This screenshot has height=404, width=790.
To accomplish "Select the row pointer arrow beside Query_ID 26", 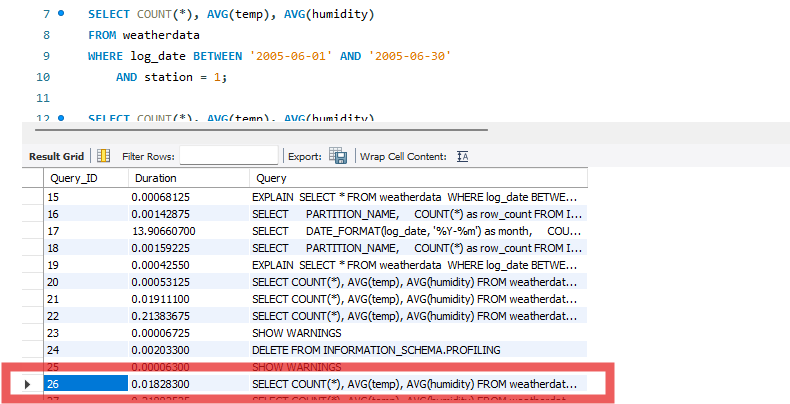I will click(27, 384).
